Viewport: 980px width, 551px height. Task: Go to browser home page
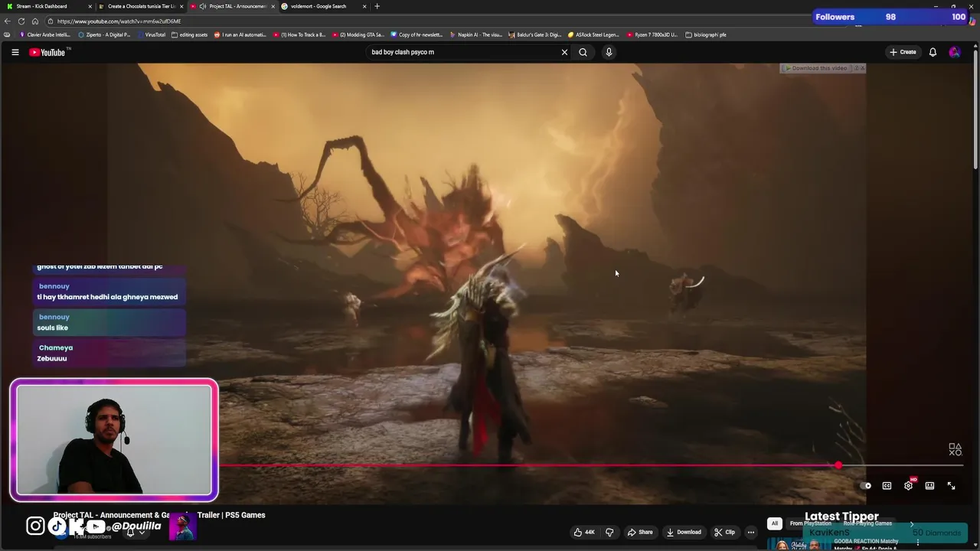click(35, 21)
